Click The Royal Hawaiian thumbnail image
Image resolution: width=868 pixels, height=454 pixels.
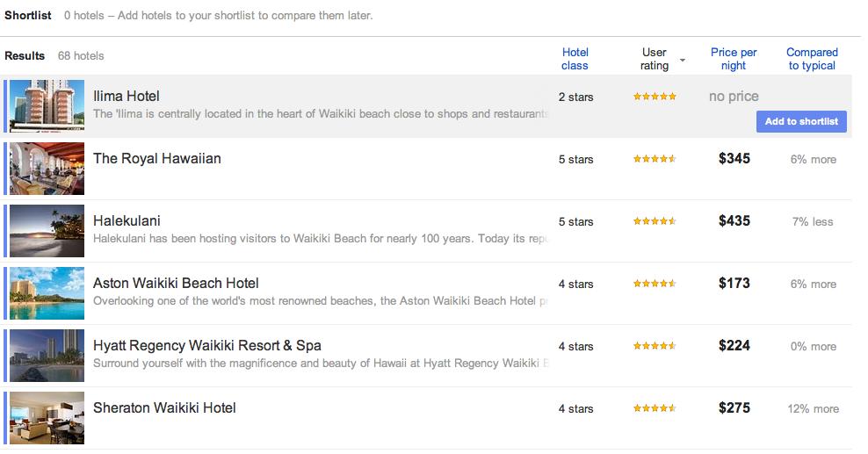coord(47,169)
